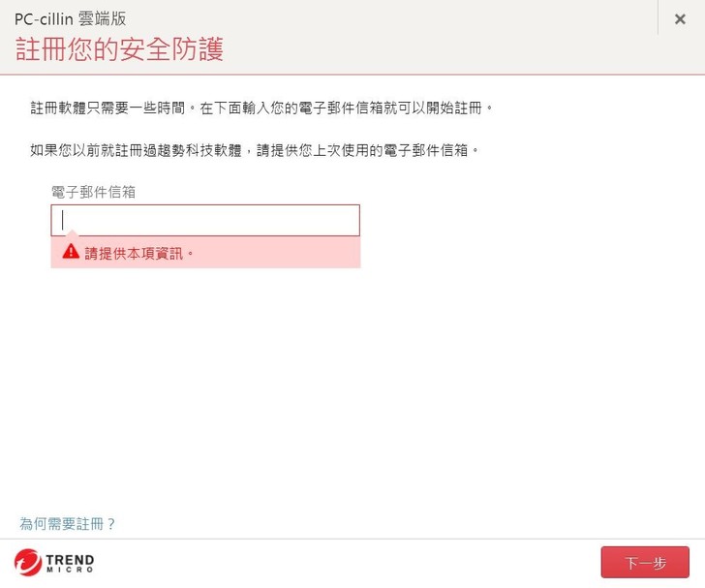Image resolution: width=705 pixels, height=588 pixels.
Task: Click the Trend Micro red globe logo
Action: [29, 561]
